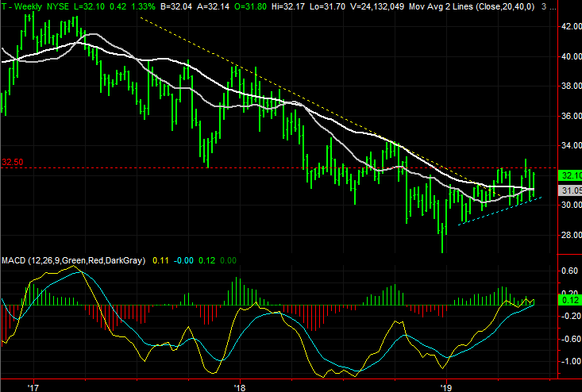Click the gray 31.05 moving average price tag
582x392 pixels.
tap(569, 191)
